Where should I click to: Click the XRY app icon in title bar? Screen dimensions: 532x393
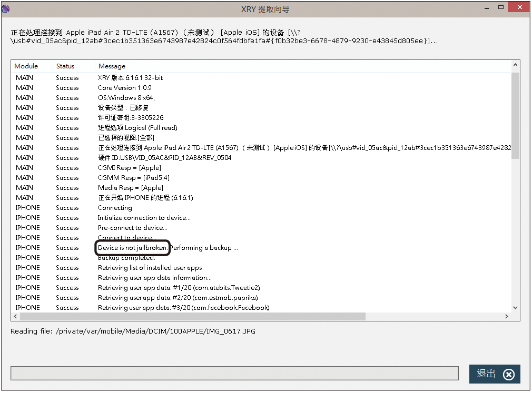5,9
